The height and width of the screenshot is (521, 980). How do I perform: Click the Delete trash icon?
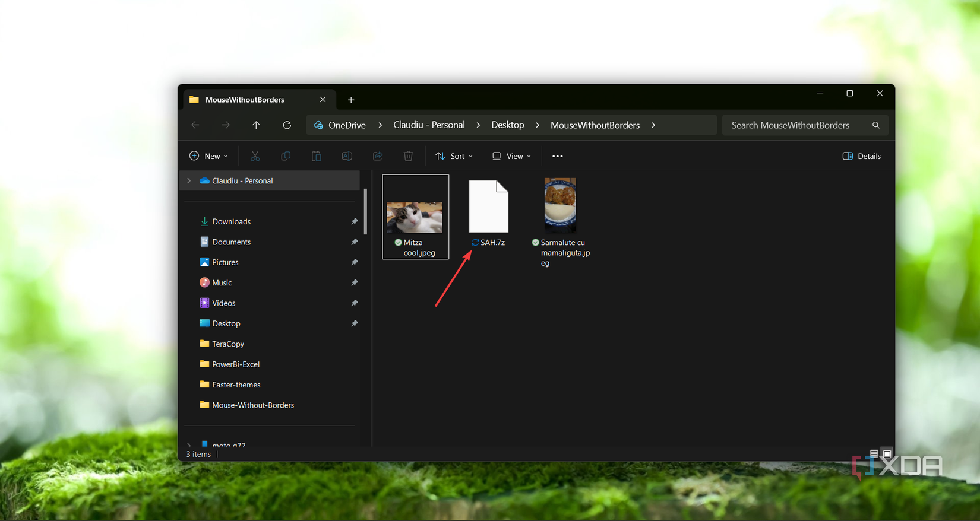coord(408,156)
